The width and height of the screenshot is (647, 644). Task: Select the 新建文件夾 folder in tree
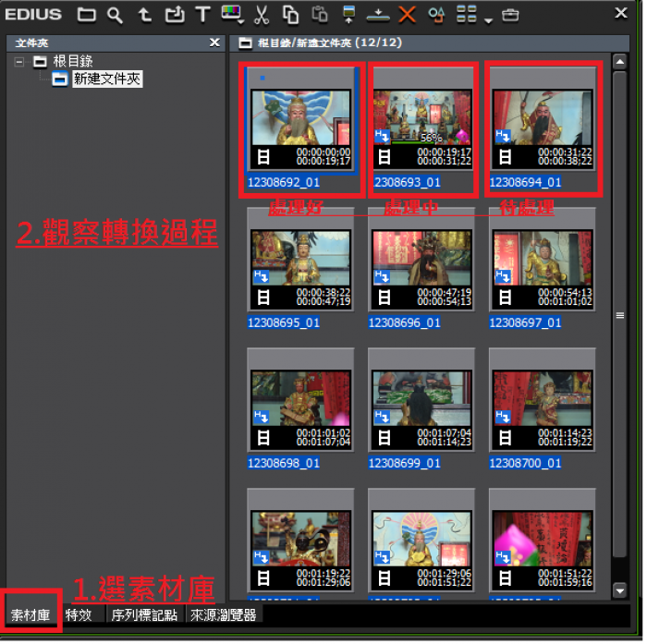tap(106, 79)
